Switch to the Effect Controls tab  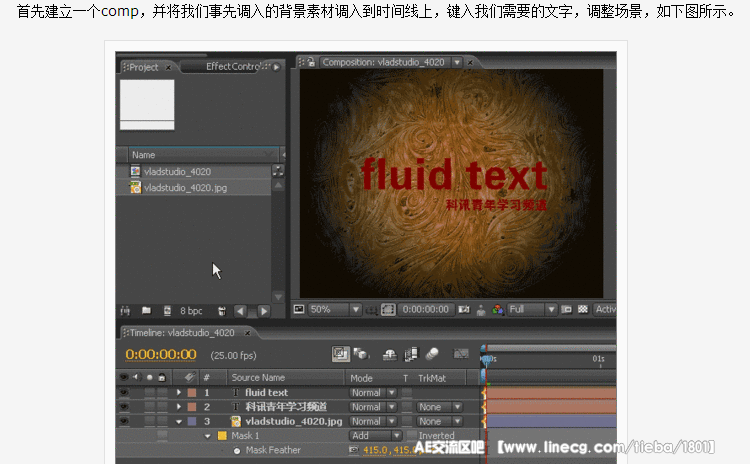(x=233, y=66)
